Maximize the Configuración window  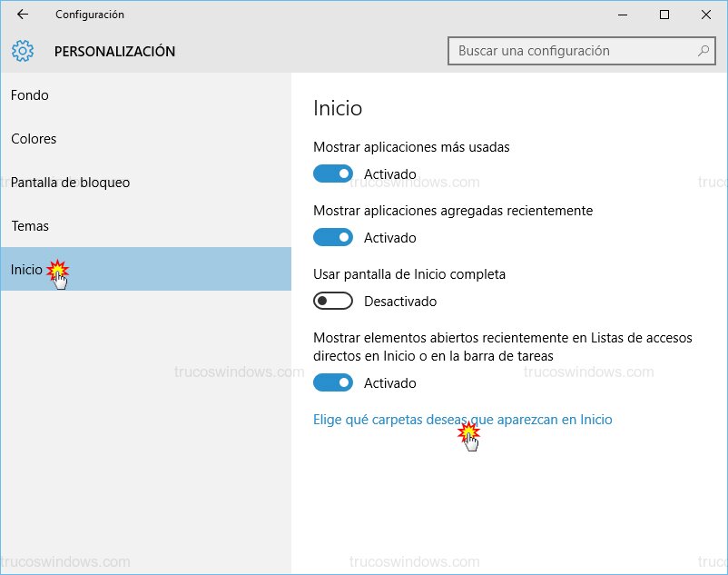click(x=664, y=15)
